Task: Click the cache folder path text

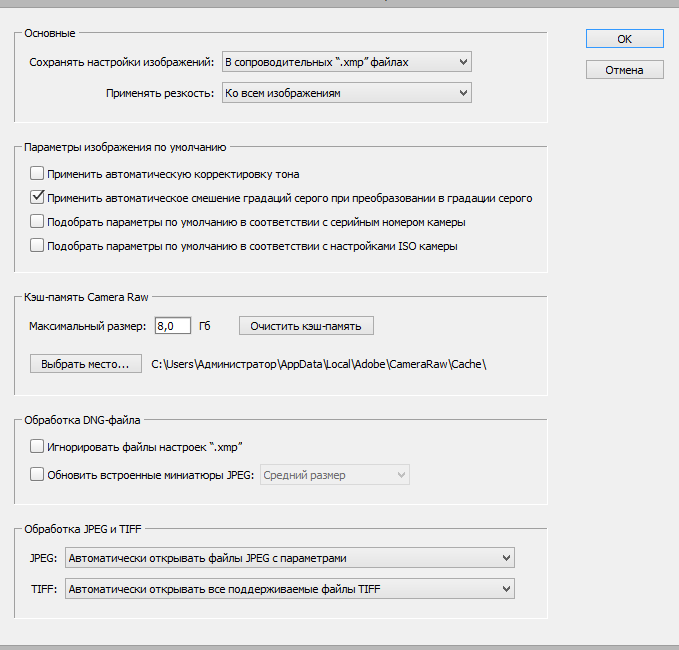Action: pyautogui.click(x=319, y=364)
